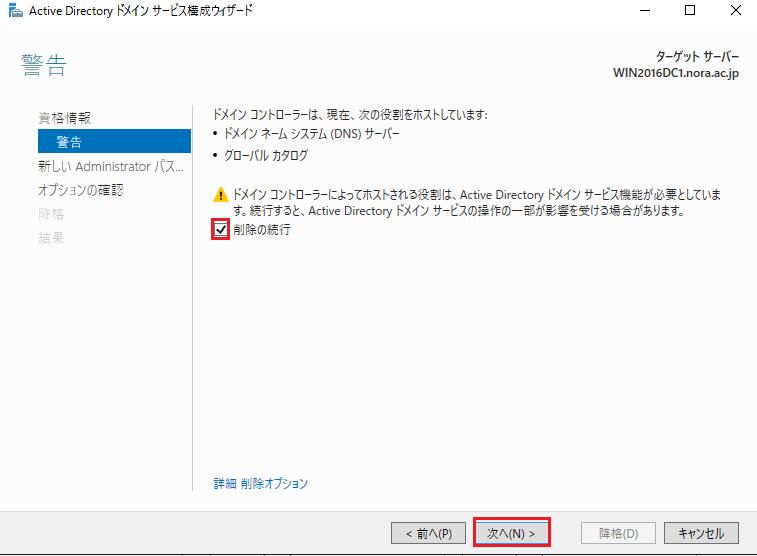
Task: Click the 次へ(N) > button
Action: click(511, 533)
